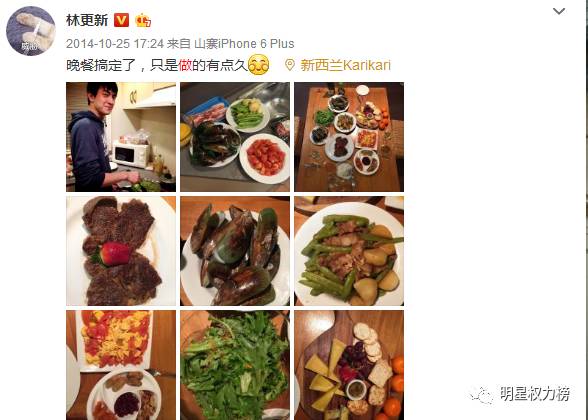
Task: Open the 林更新 username link
Action: click(x=87, y=20)
